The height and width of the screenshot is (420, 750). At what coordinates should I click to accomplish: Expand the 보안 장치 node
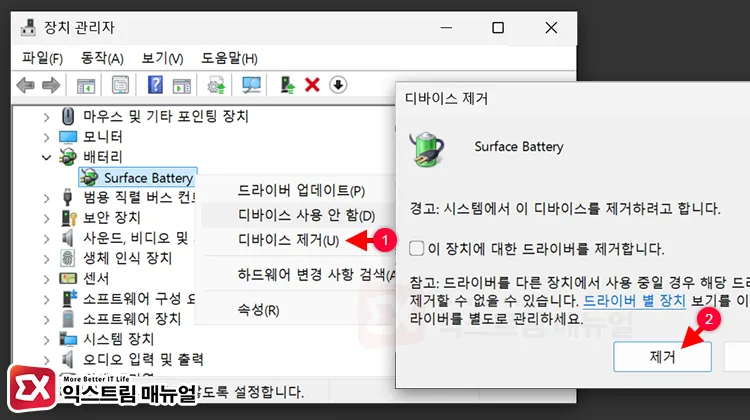pos(46,218)
